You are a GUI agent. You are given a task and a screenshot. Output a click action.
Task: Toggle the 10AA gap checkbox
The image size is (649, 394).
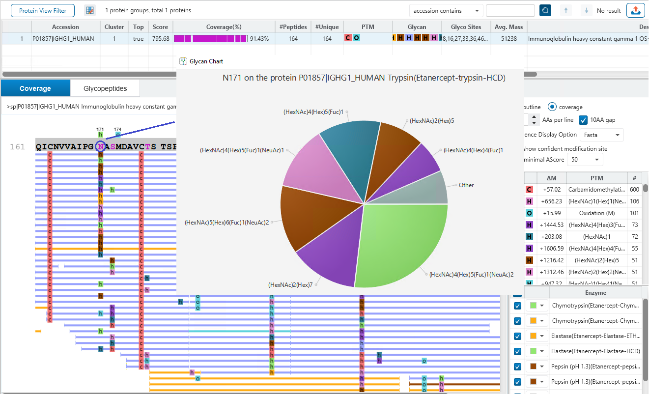point(583,120)
